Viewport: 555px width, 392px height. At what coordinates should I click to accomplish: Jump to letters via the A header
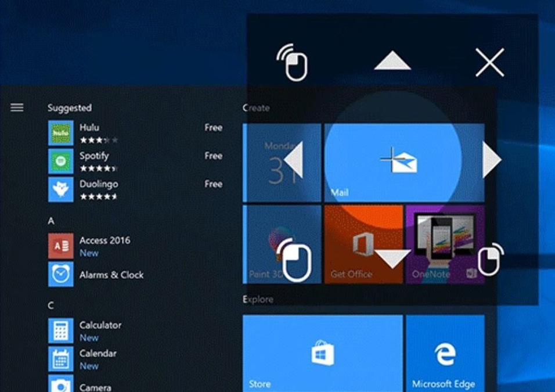tap(51, 221)
